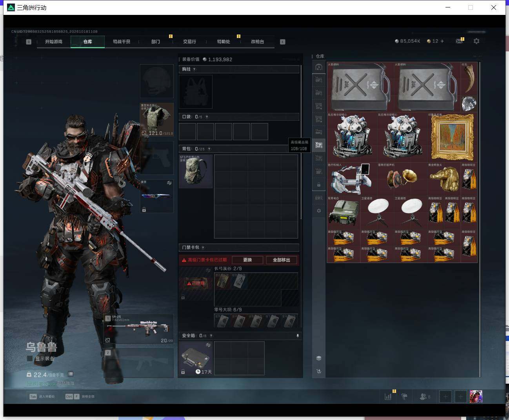Click the 装备价值 1,193,982 text
Viewport: 509px width, 420px height.
[207, 60]
